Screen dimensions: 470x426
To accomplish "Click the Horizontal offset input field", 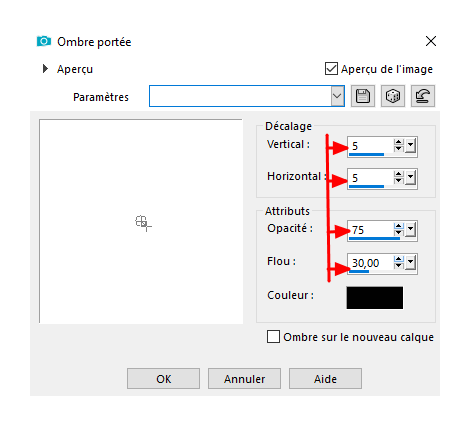I will point(370,178).
